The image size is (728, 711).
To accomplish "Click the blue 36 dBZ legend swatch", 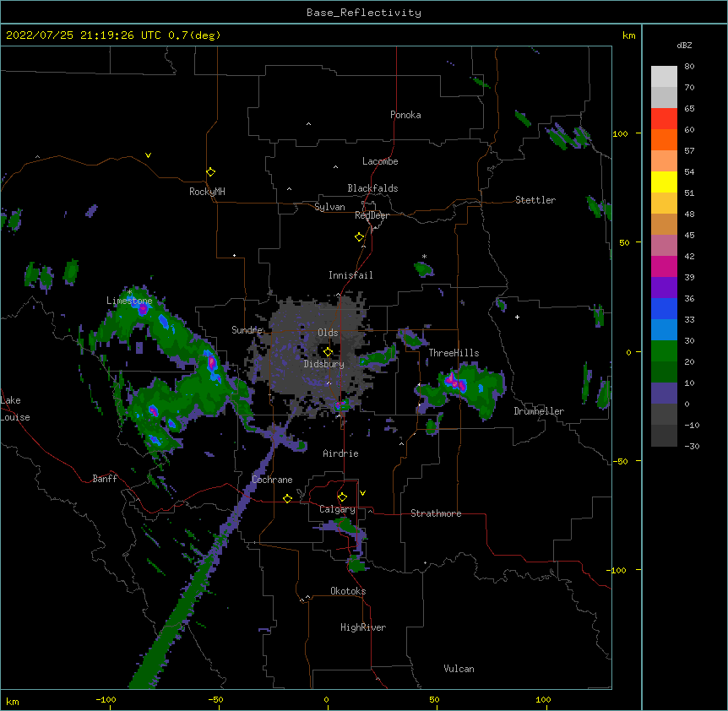I will tap(664, 308).
